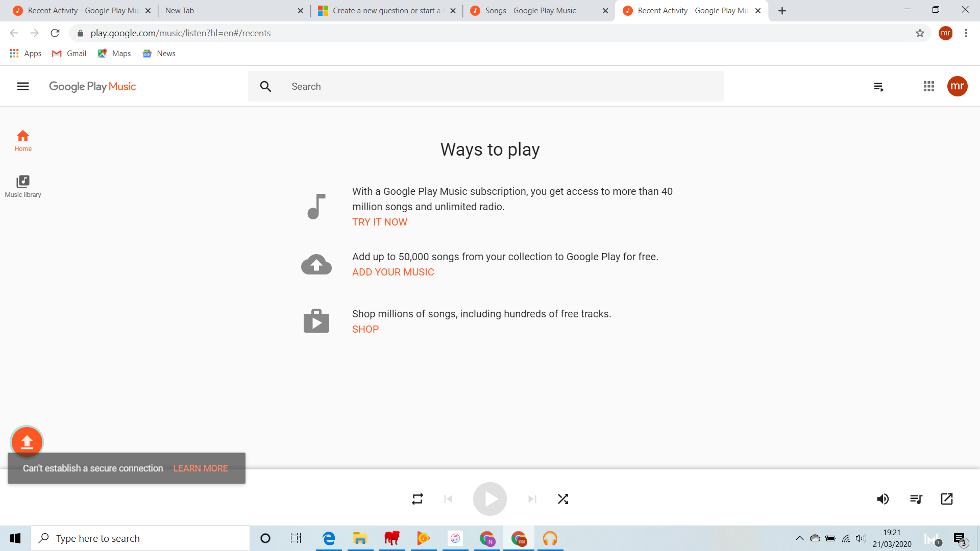Click the cloud upload icon
The height and width of the screenshot is (551, 980).
[316, 264]
